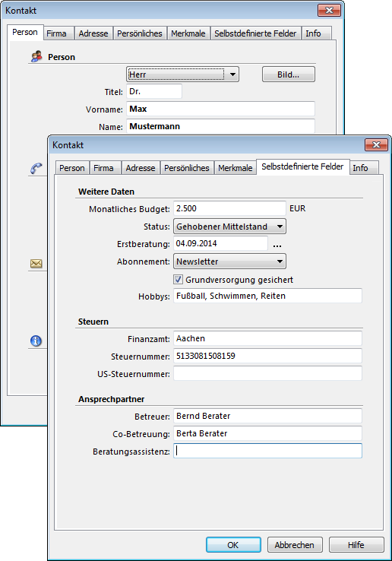
Task: Open the Abonnement Newsletter dropdown
Action: [229, 261]
